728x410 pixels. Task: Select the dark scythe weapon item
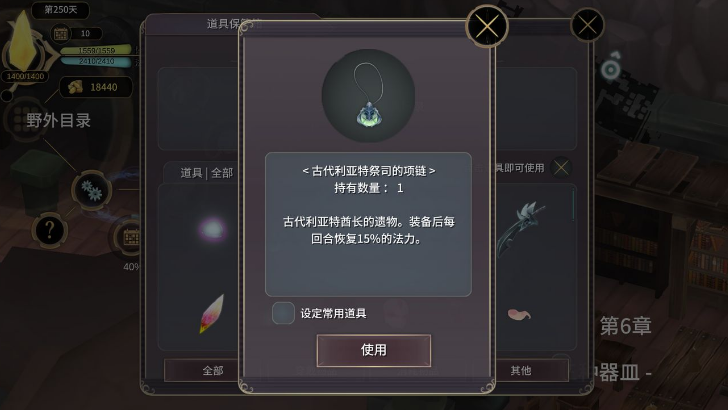pos(521,228)
